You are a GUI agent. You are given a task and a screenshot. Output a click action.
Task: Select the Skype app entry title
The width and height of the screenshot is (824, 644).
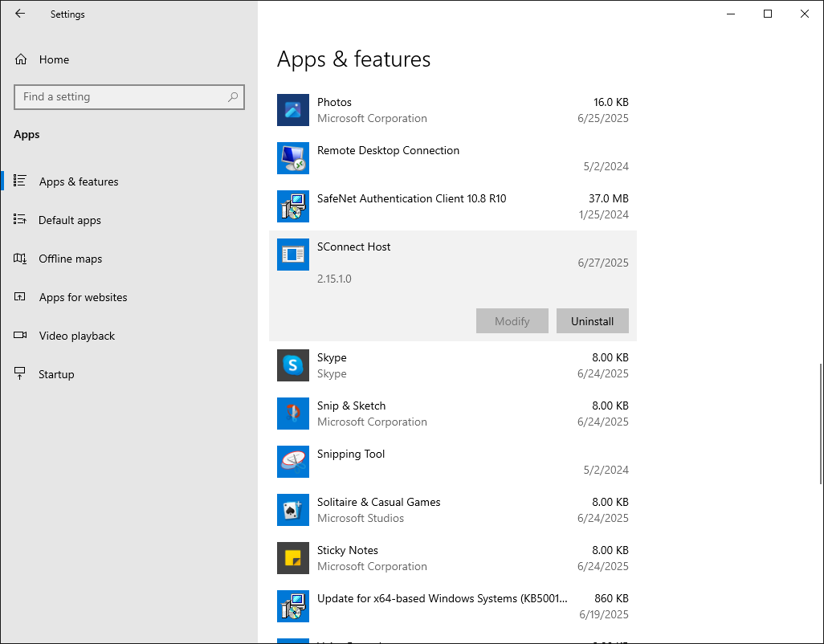[x=332, y=357]
